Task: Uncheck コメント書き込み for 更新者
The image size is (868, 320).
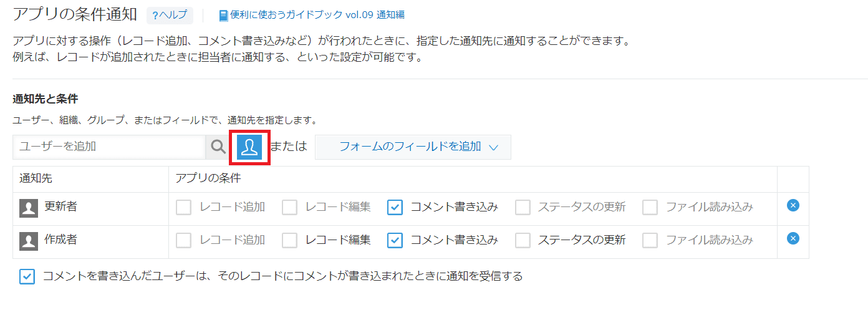Action: pos(395,208)
